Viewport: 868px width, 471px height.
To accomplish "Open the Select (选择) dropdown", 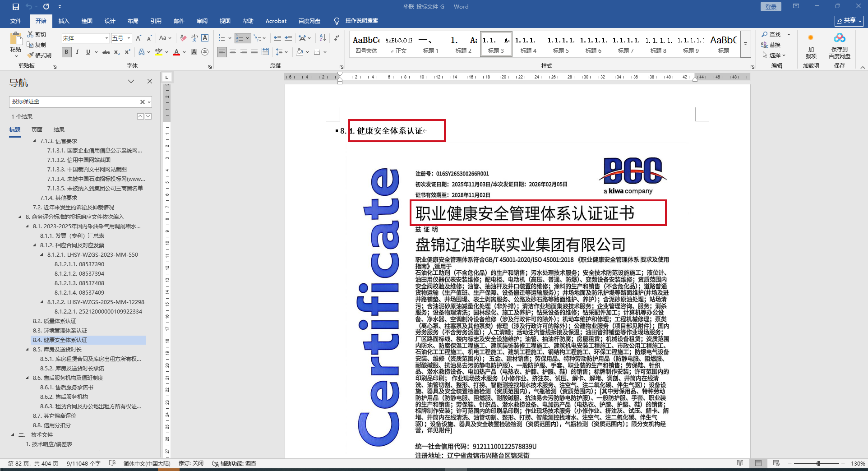I will 774,55.
